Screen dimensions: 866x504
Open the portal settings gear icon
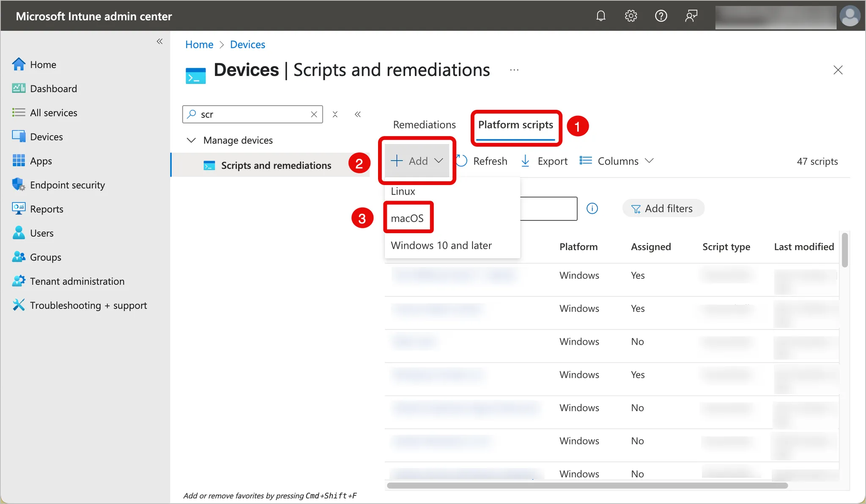tap(630, 16)
